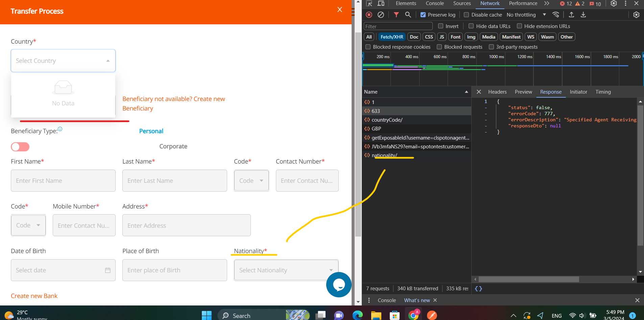
Task: Stop recording network log
Action: click(x=369, y=15)
